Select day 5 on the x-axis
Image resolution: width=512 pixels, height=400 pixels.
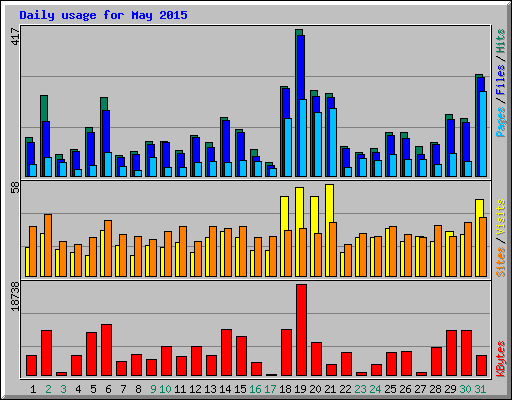click(93, 389)
